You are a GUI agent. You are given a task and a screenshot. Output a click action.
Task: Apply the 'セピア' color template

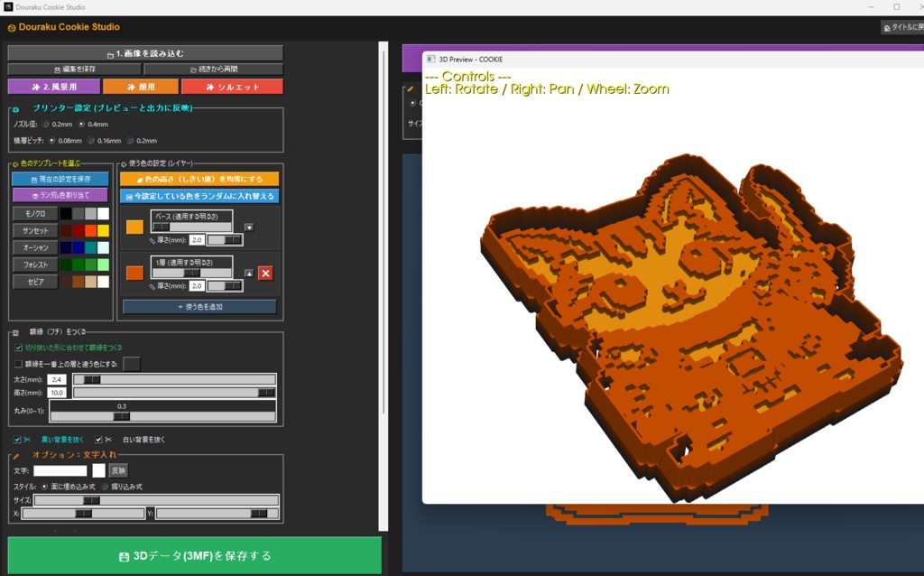(x=35, y=282)
